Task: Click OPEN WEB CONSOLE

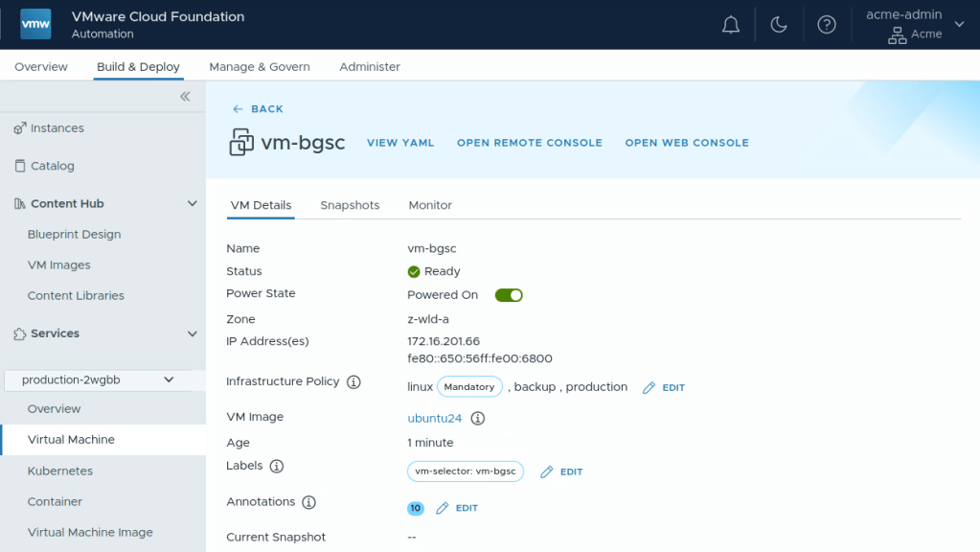Action: click(x=687, y=143)
